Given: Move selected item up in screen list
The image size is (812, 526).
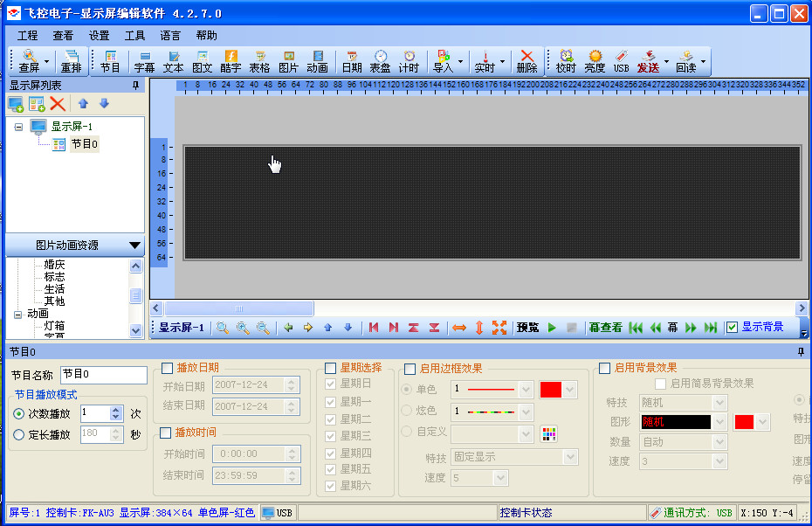Looking at the screenshot, I should (x=83, y=103).
